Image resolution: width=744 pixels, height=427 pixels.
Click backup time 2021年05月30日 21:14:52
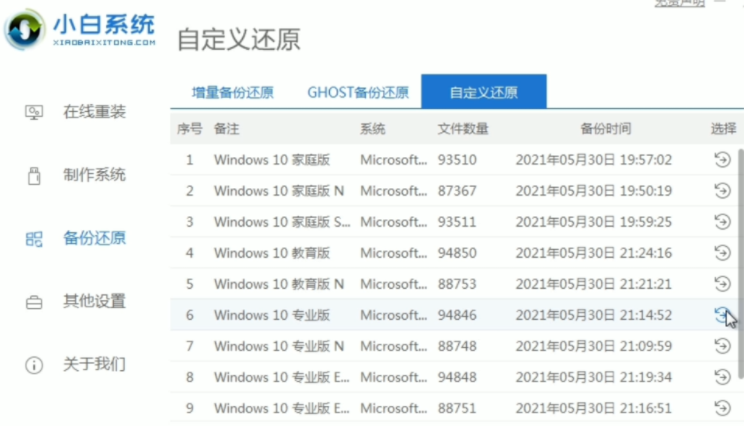(594, 315)
